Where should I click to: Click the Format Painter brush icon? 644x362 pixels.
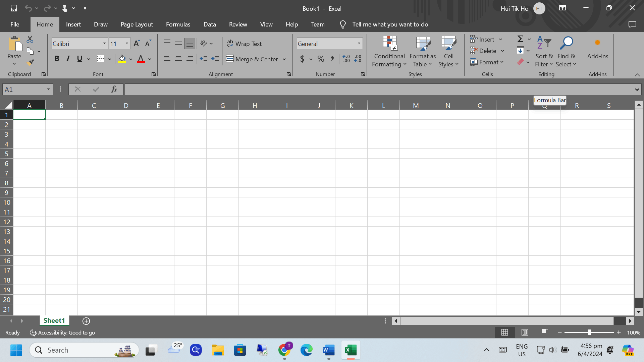tap(30, 62)
